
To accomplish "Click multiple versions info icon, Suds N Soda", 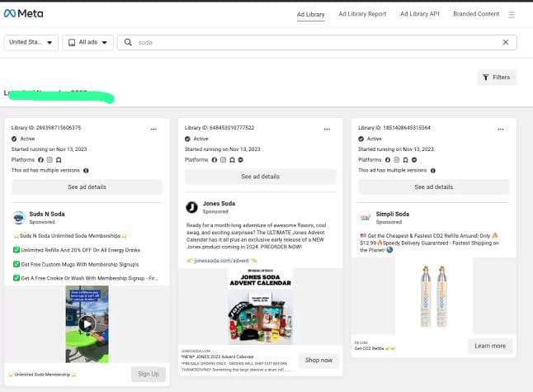I will pos(86,170).
